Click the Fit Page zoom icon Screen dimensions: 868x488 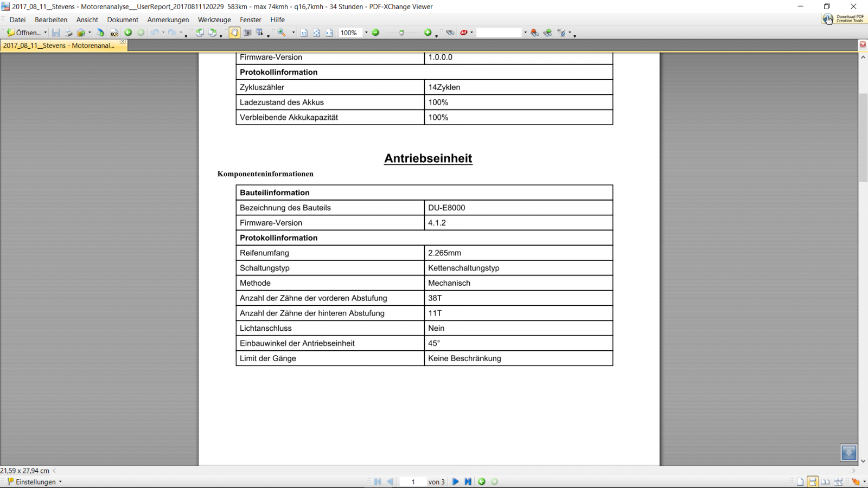point(317,33)
